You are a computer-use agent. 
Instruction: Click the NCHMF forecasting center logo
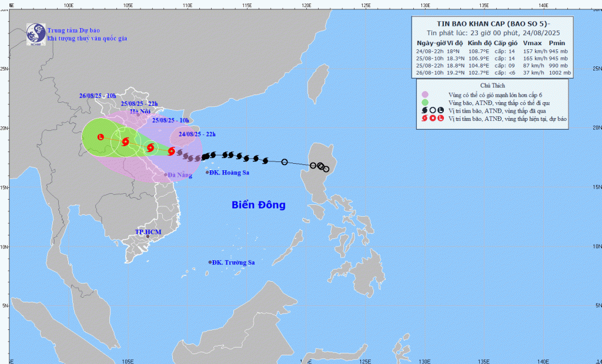36,35
